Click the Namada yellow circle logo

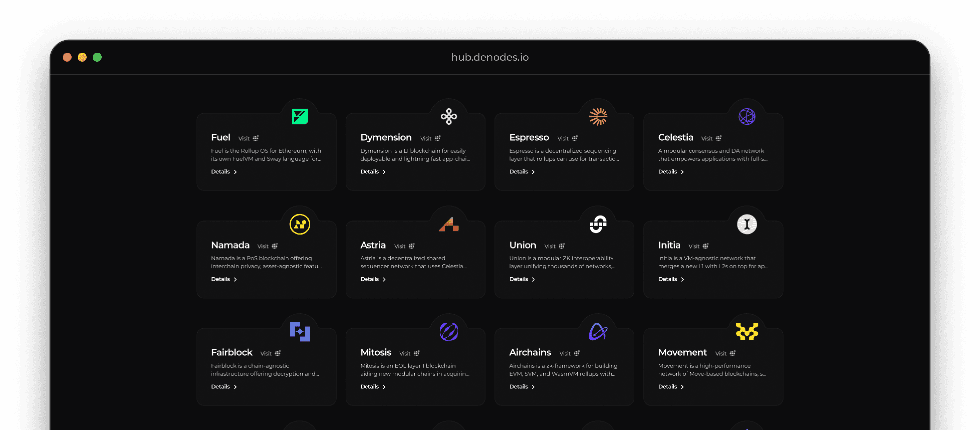(x=300, y=224)
